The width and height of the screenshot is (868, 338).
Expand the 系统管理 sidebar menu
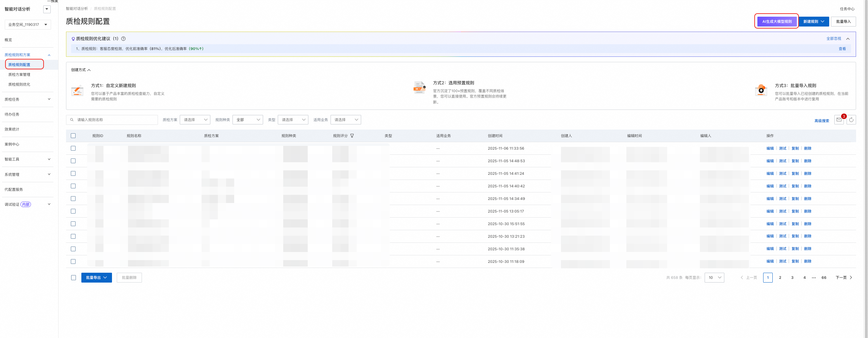coord(27,174)
